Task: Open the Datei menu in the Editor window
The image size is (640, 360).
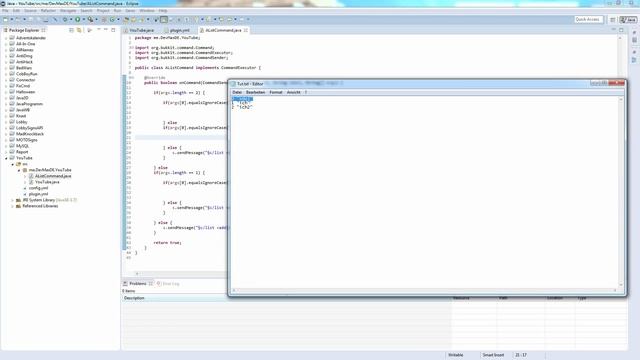Action: coord(237,92)
